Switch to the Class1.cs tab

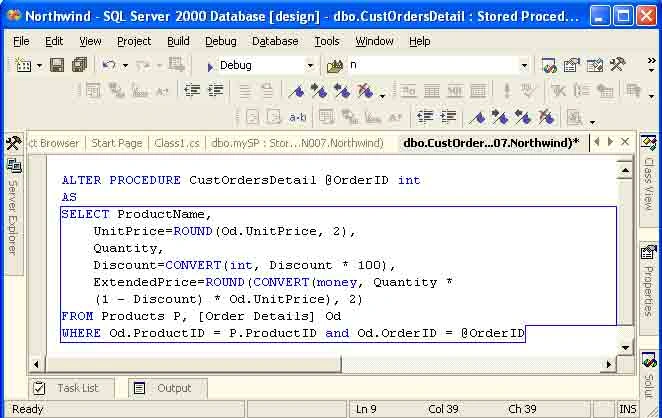176,144
